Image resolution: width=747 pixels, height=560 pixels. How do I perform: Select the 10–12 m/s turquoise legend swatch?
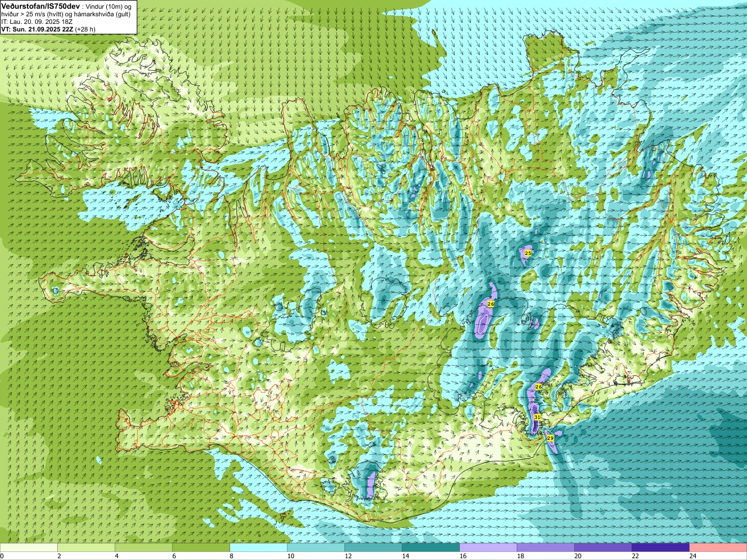coord(316,548)
